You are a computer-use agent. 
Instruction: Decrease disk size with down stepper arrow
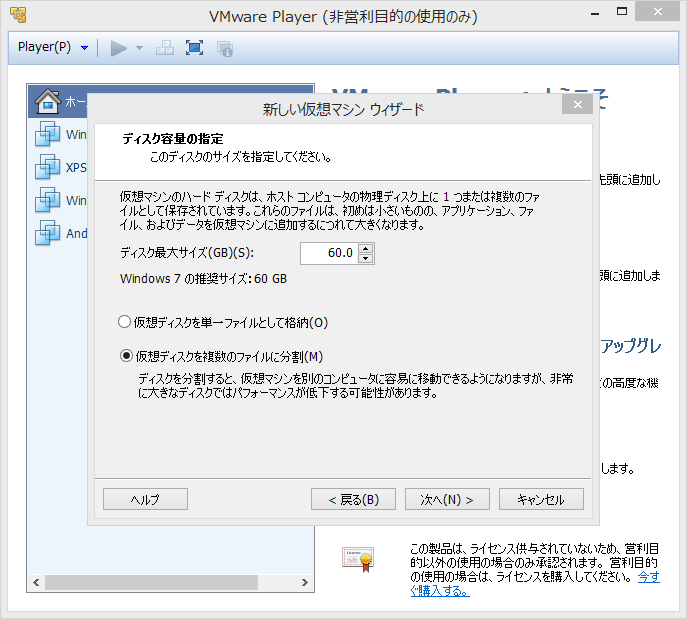point(366,258)
